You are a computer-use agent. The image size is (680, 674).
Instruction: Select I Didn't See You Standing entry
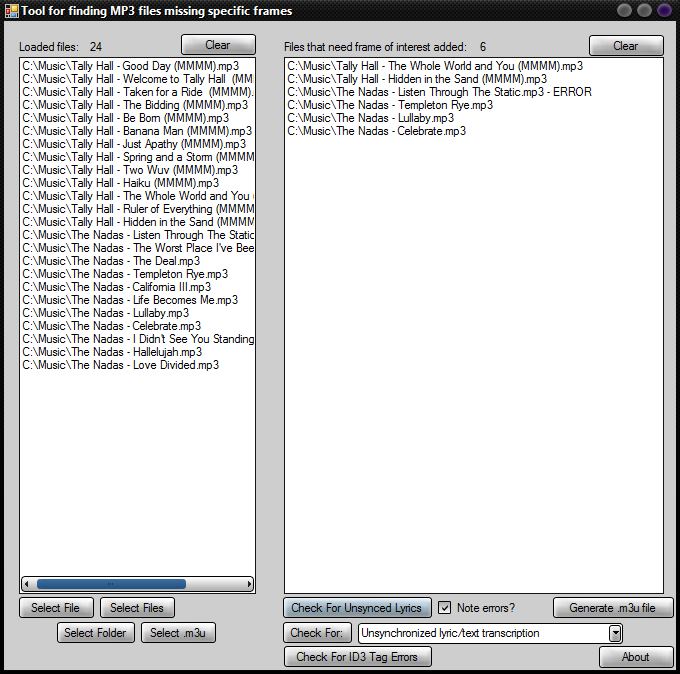pyautogui.click(x=137, y=339)
